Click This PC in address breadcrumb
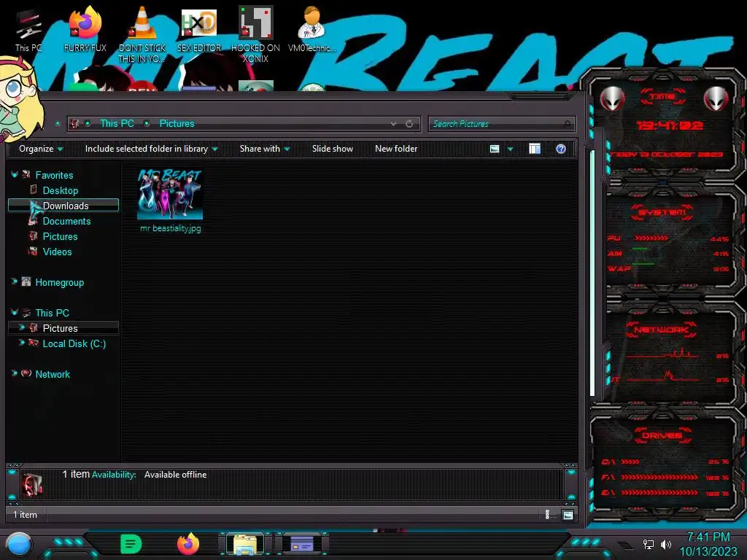The height and width of the screenshot is (560, 747). (x=117, y=124)
